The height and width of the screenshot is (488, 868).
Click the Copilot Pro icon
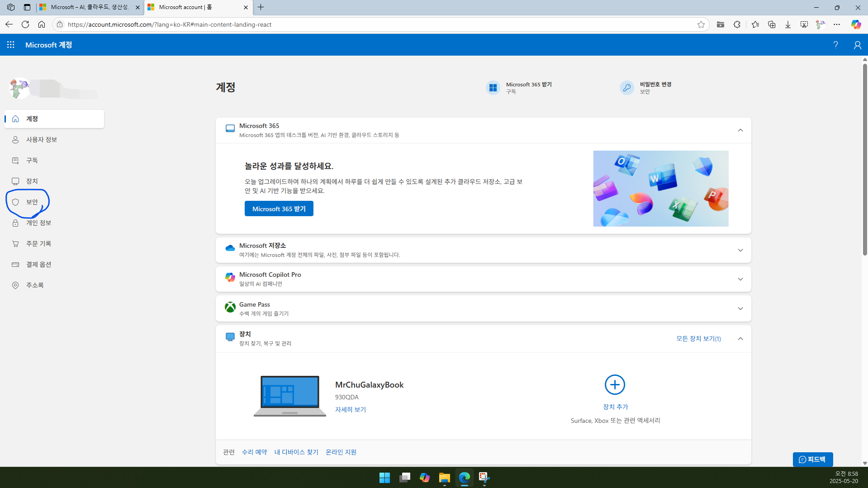coord(230,277)
